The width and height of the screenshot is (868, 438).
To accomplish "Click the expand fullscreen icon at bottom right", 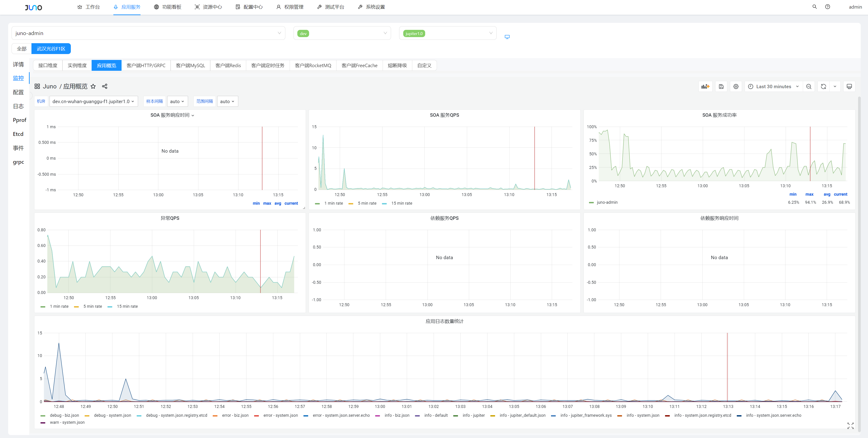I will click(x=850, y=426).
